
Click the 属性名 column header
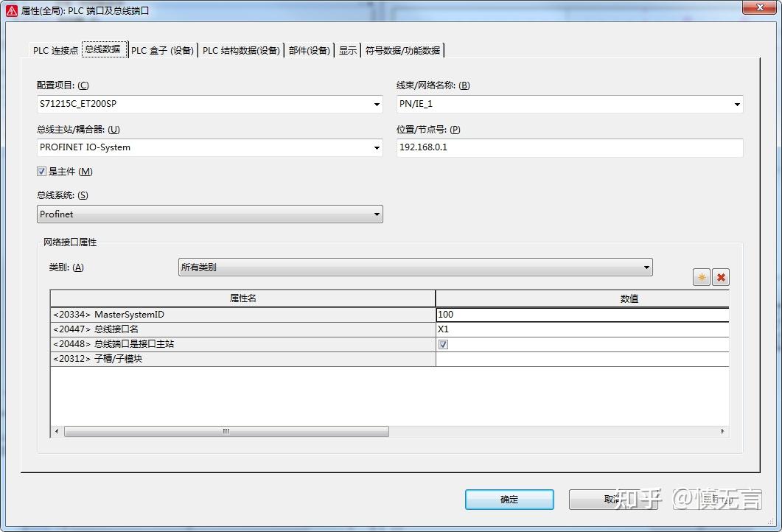tap(243, 298)
